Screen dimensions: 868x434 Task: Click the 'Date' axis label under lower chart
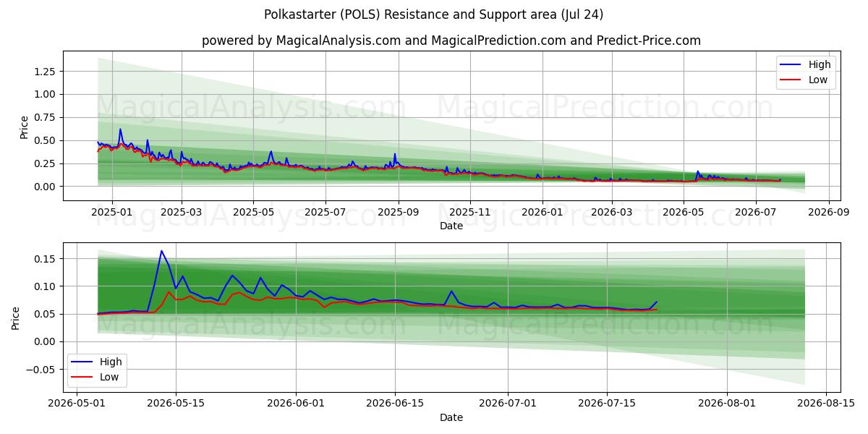[x=451, y=417]
